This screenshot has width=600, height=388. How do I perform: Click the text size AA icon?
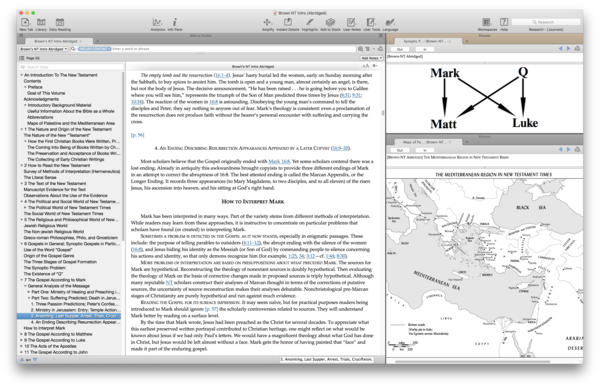pyautogui.click(x=365, y=66)
